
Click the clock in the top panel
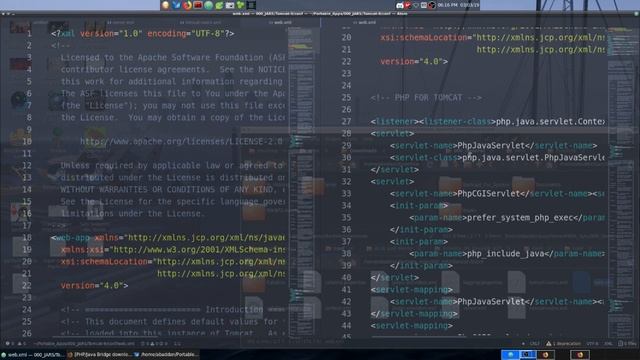[458, 5]
